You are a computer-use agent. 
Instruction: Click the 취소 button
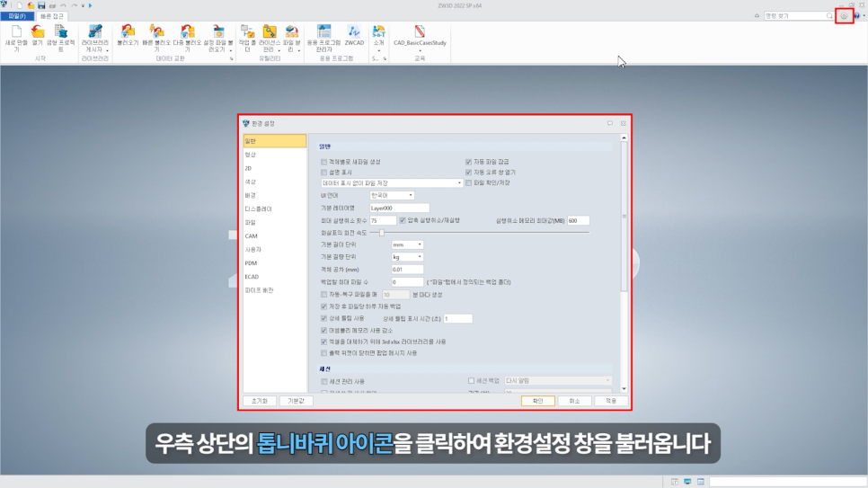574,401
